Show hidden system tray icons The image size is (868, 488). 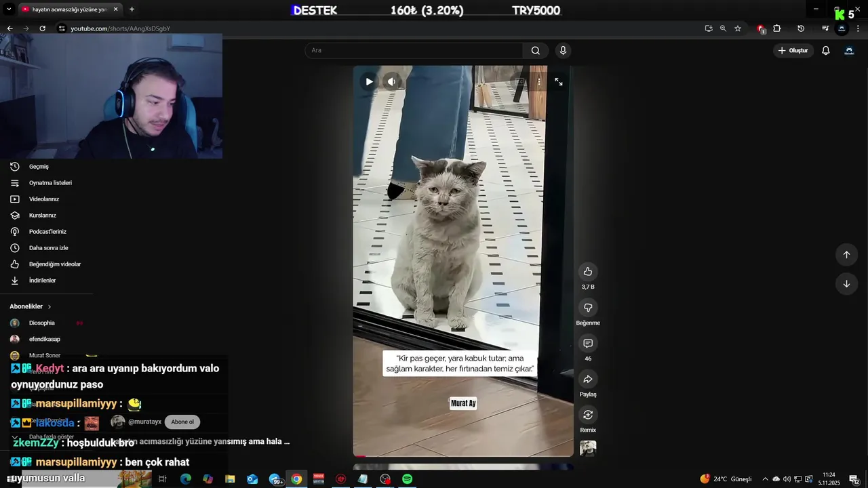point(765,479)
